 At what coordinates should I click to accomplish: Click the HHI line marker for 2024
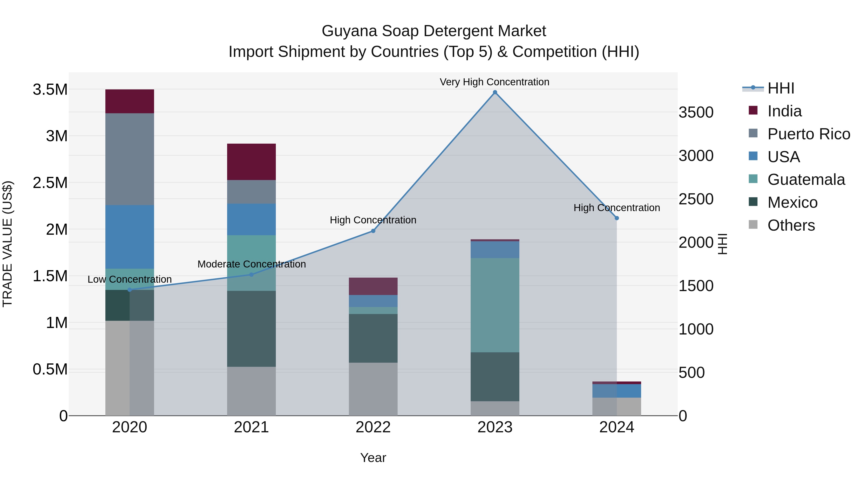(x=617, y=218)
